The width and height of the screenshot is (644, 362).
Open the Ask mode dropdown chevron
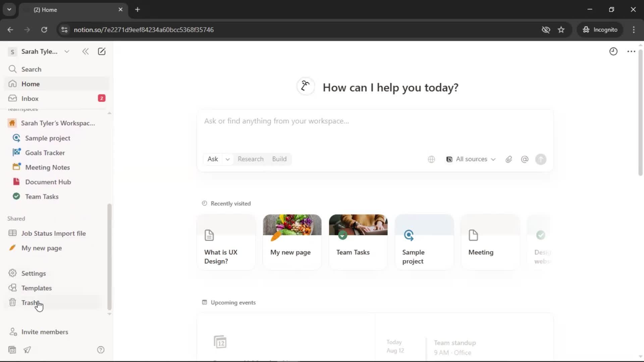pyautogui.click(x=227, y=159)
